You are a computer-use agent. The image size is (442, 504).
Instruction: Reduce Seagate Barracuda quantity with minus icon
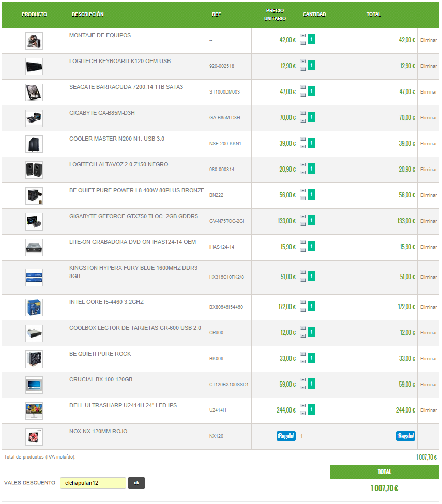coord(303,95)
